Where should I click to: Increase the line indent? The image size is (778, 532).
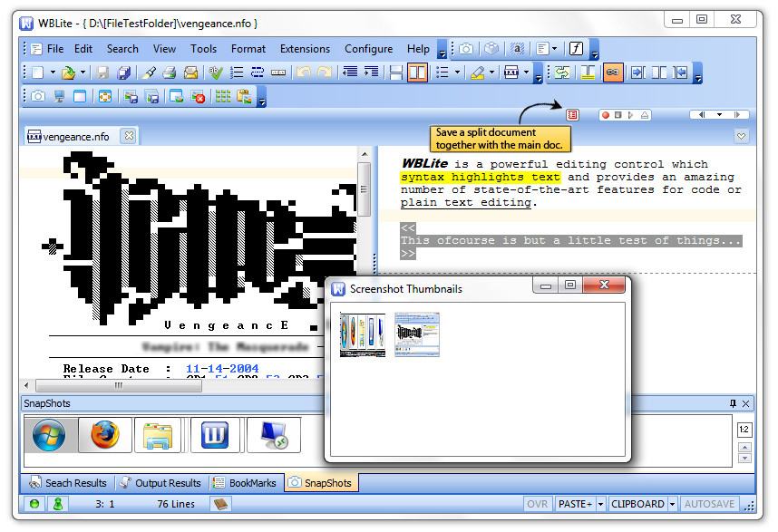click(x=371, y=73)
